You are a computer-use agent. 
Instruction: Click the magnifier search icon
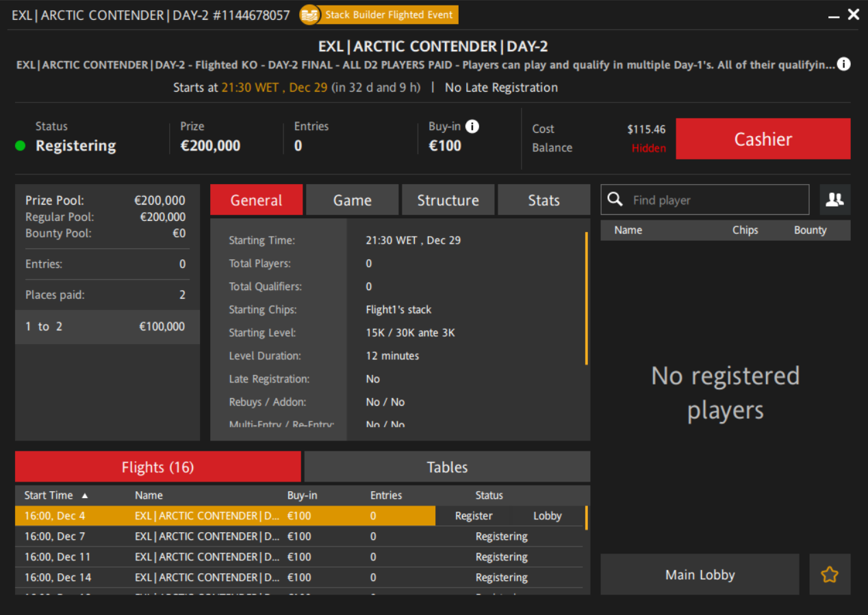615,200
